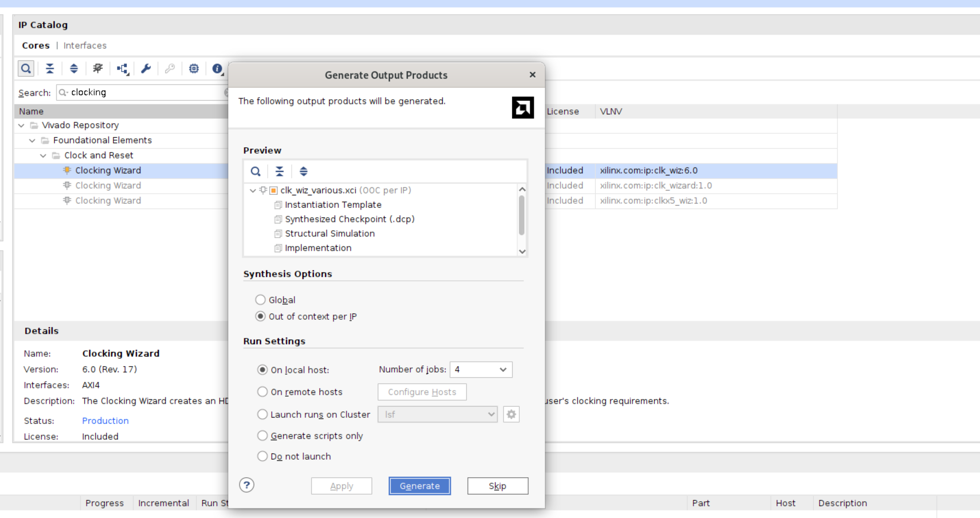
Task: Select the Global synthesis option
Action: pyautogui.click(x=261, y=300)
